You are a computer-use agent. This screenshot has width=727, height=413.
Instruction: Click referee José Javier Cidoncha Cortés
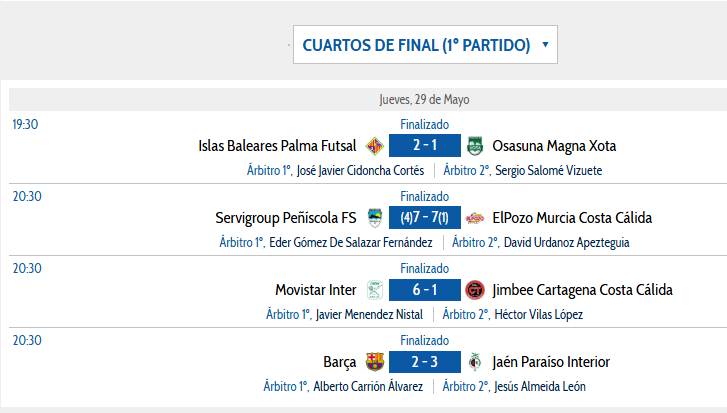[360, 171]
